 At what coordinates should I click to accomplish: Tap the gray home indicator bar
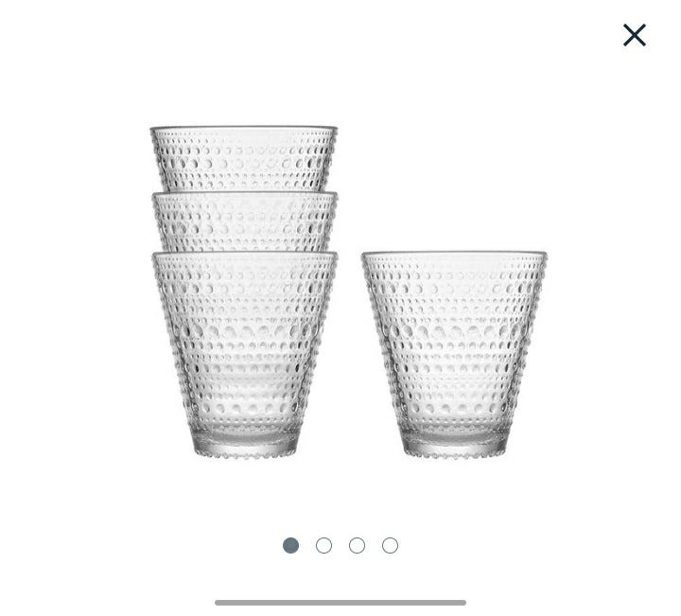pos(340,603)
